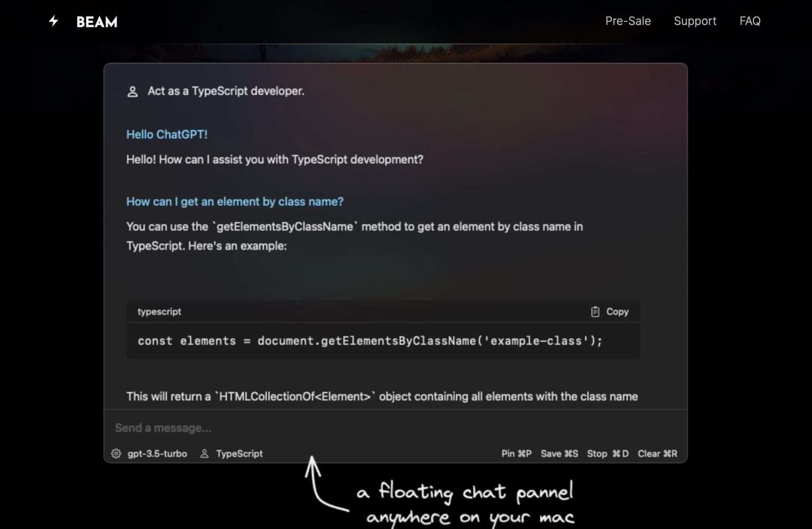
Task: Clear the chat history
Action: coord(657,453)
